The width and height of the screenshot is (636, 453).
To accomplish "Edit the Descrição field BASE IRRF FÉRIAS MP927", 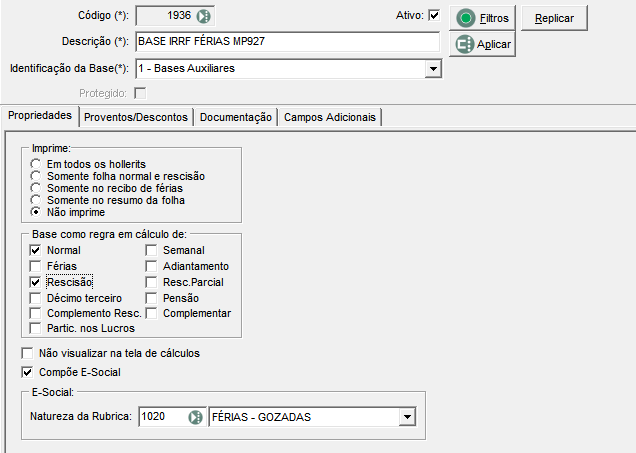I will pyautogui.click(x=288, y=41).
